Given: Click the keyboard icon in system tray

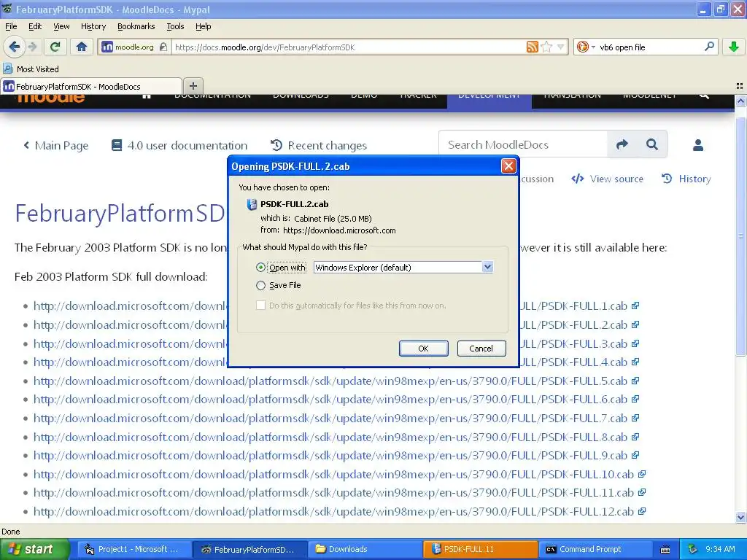Looking at the screenshot, I should click(x=665, y=550).
